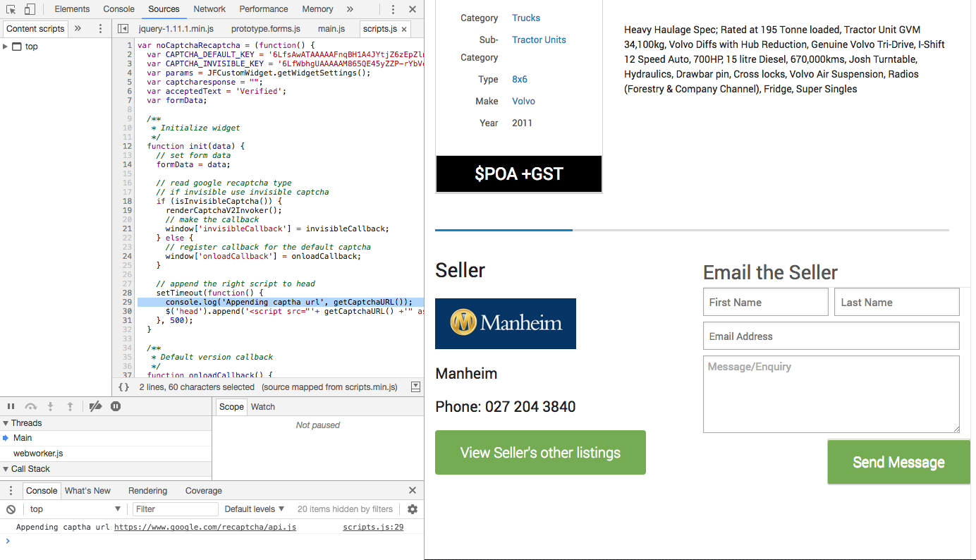This screenshot has height=560, width=976.
Task: Click the $POA +GST price banner
Action: coord(519,174)
